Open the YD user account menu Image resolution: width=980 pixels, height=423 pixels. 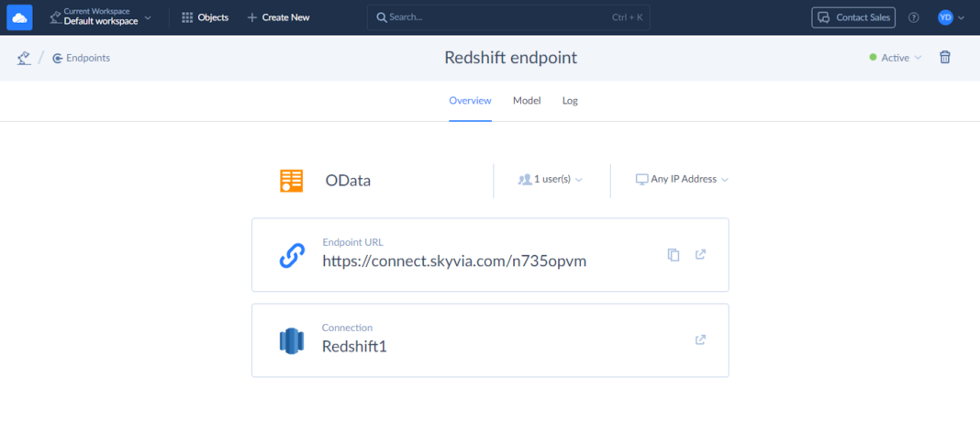[x=951, y=17]
